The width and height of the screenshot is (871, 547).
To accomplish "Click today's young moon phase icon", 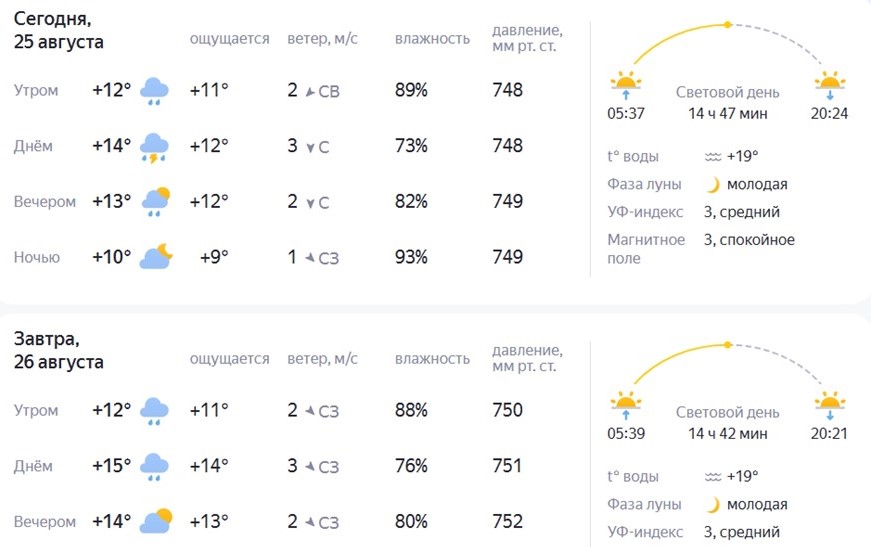I will click(x=713, y=184).
